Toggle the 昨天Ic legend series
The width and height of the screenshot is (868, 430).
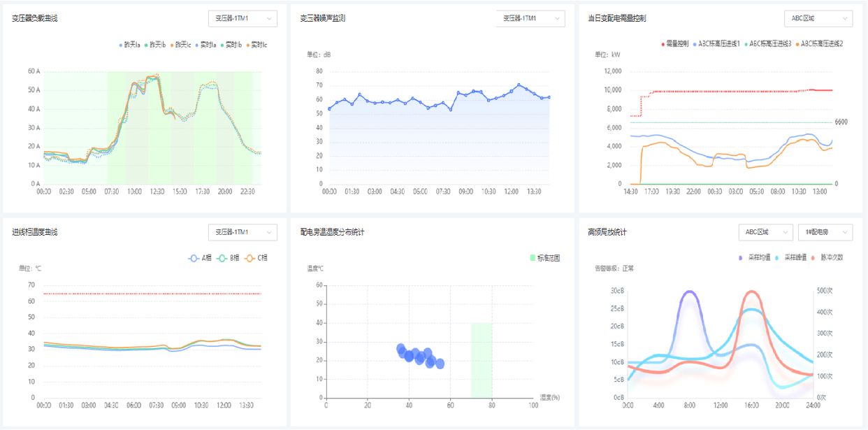(x=180, y=45)
